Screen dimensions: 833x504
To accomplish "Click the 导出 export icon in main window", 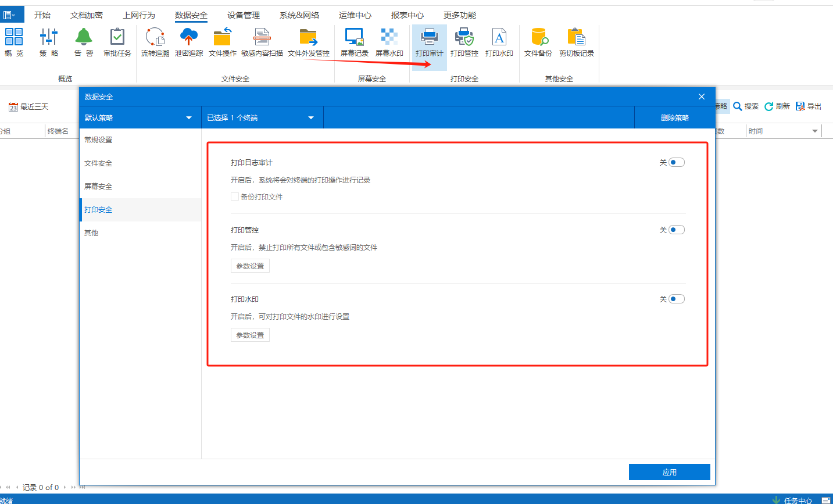I will coord(809,106).
